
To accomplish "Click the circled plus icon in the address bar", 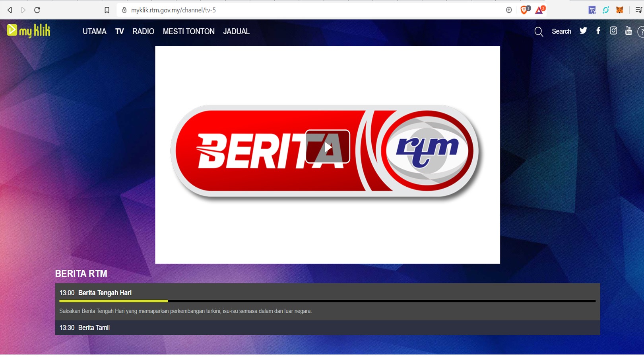I will tap(509, 10).
